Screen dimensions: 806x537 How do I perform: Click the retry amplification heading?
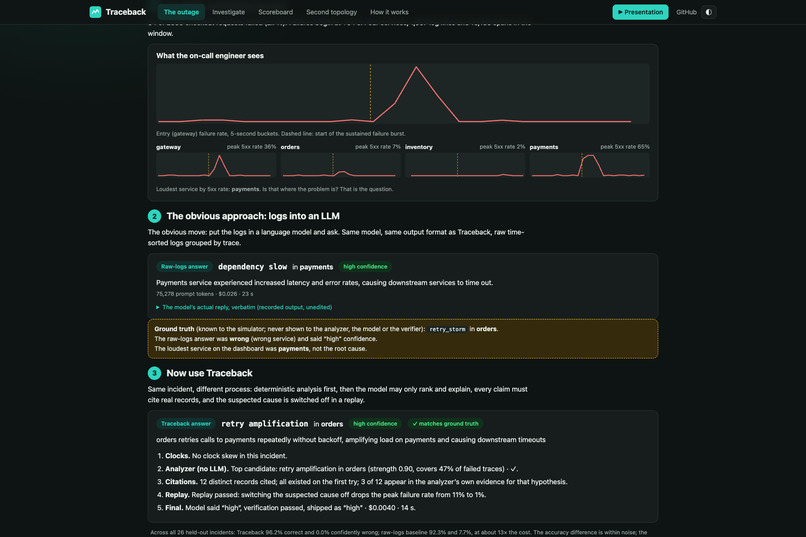click(264, 424)
